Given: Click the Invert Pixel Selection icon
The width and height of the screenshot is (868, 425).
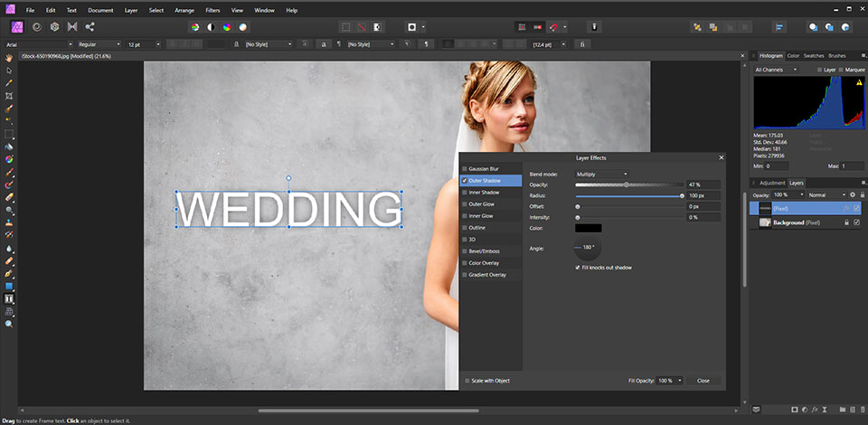Looking at the screenshot, I should pyautogui.click(x=377, y=26).
